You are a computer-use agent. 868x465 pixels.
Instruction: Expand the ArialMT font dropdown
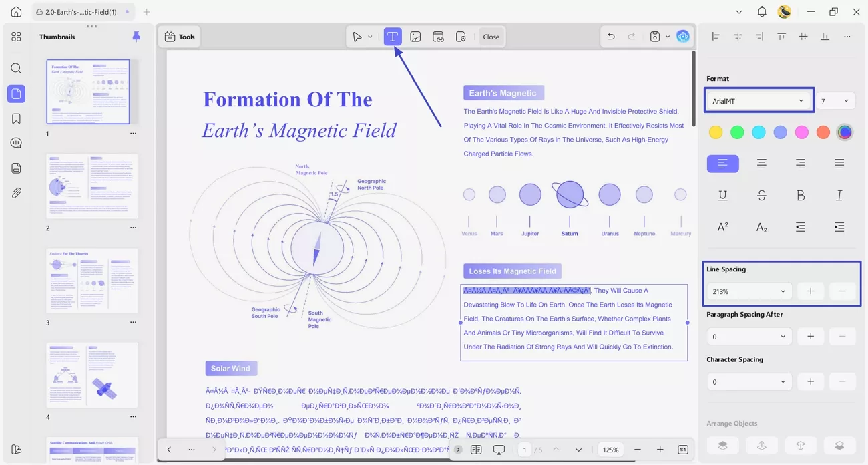[758, 101]
